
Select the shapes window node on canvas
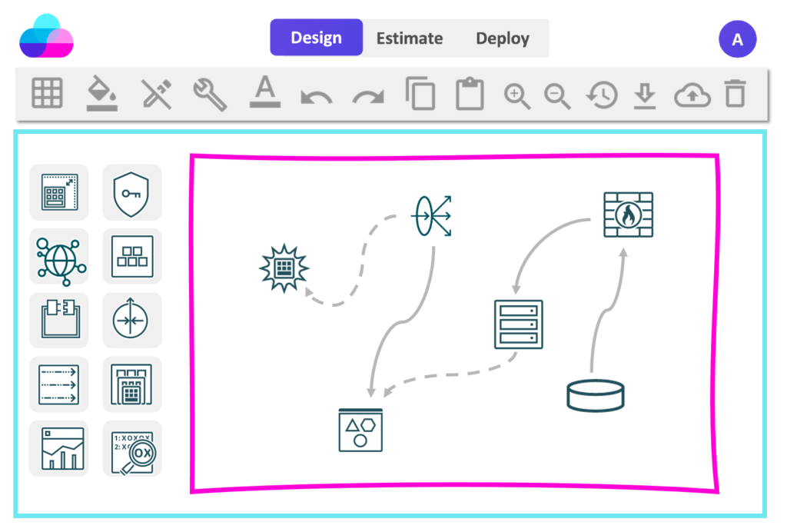pos(360,430)
